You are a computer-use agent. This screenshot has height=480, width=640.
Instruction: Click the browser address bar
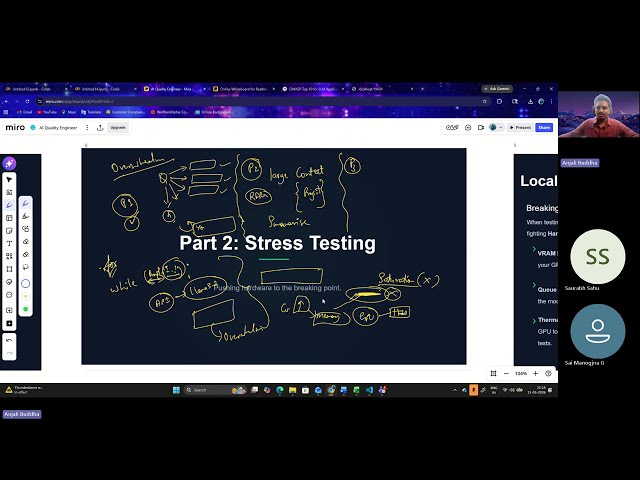pos(261,101)
